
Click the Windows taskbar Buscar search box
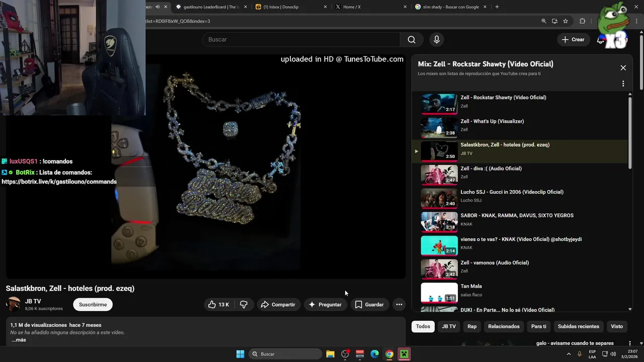click(x=285, y=354)
